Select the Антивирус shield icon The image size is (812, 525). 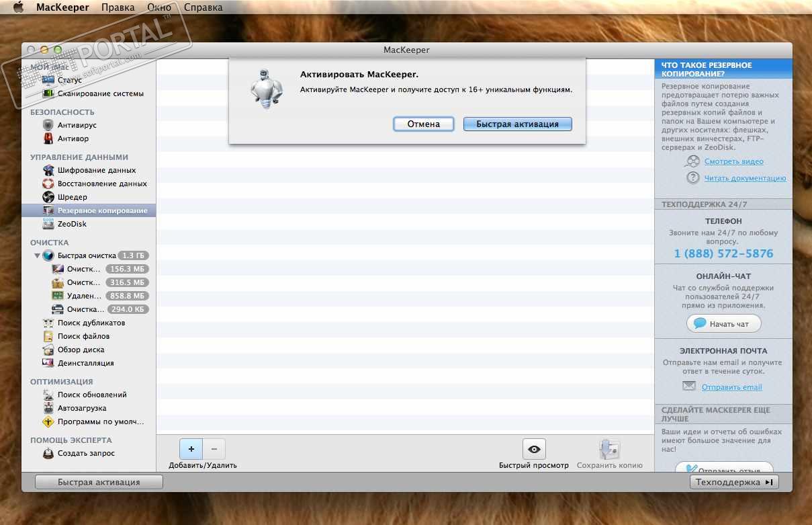[48, 125]
